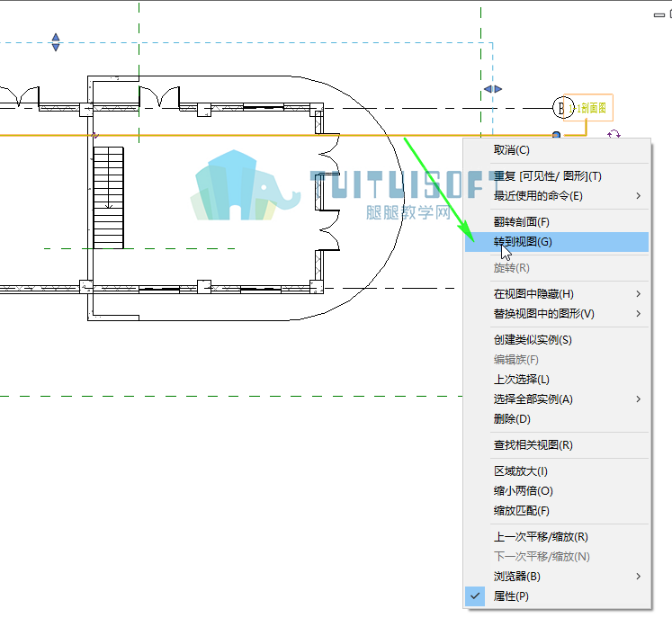This screenshot has height=618, width=672.
Task: Choose 上一次平移/缩放(R) entry
Action: (556, 536)
